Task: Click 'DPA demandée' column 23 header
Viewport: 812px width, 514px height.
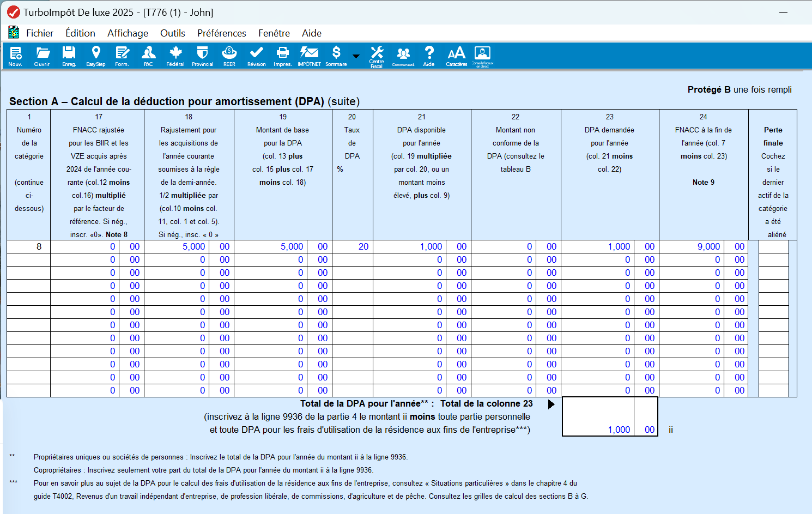Action: (609, 130)
